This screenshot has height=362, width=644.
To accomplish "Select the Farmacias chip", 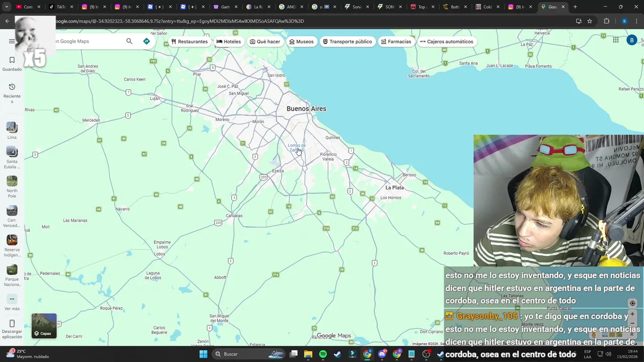I will 396,42.
